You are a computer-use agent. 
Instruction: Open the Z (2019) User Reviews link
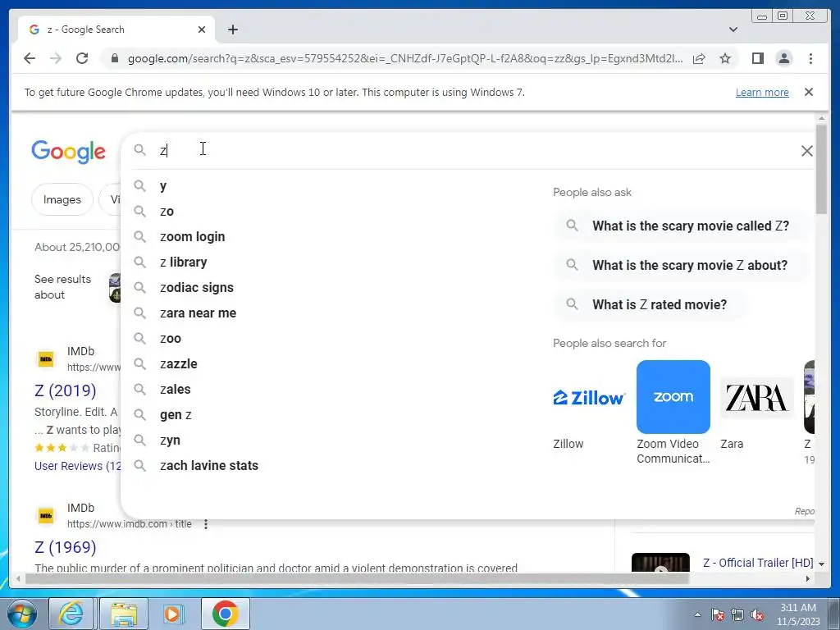click(78, 466)
